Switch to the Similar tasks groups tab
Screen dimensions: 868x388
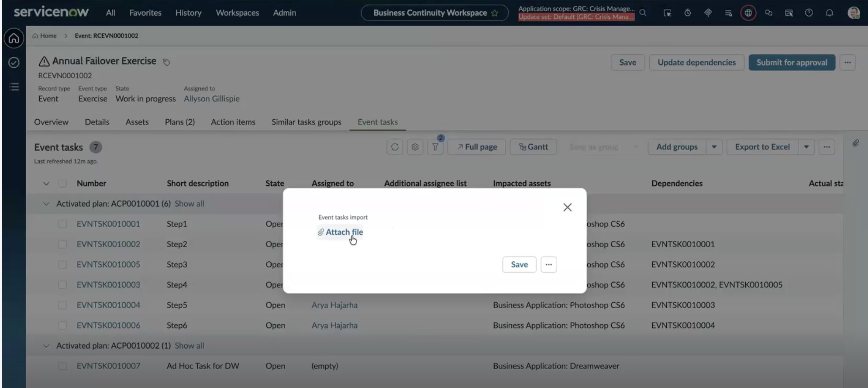(307, 122)
